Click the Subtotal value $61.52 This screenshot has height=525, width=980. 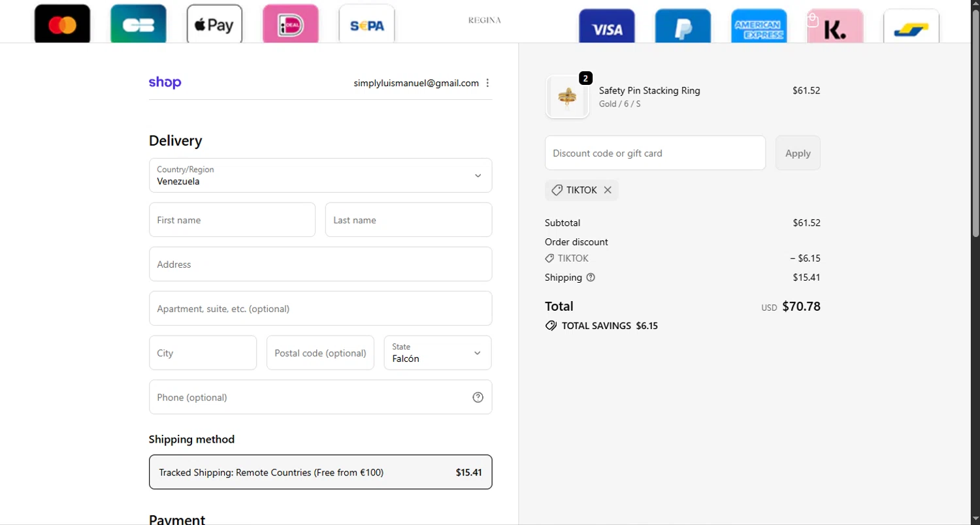click(x=806, y=223)
